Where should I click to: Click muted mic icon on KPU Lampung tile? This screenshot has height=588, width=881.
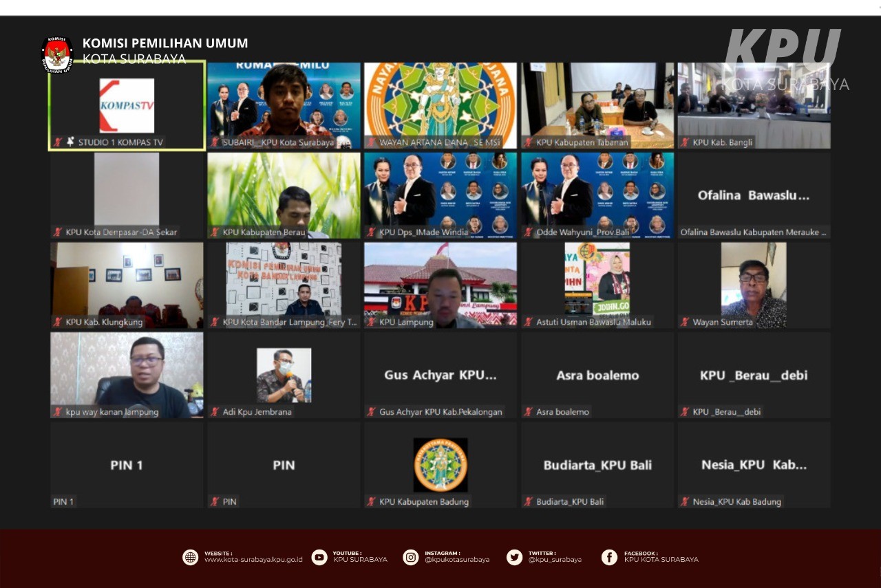(x=371, y=322)
